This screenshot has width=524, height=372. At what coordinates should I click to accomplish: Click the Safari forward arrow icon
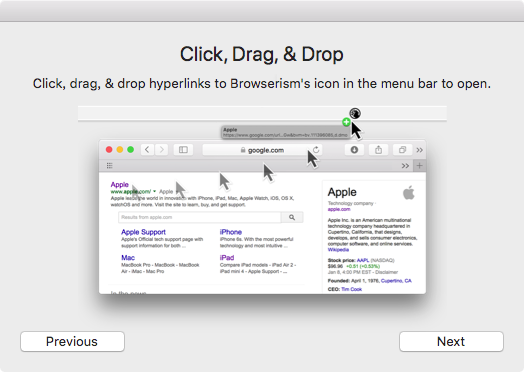coord(161,149)
